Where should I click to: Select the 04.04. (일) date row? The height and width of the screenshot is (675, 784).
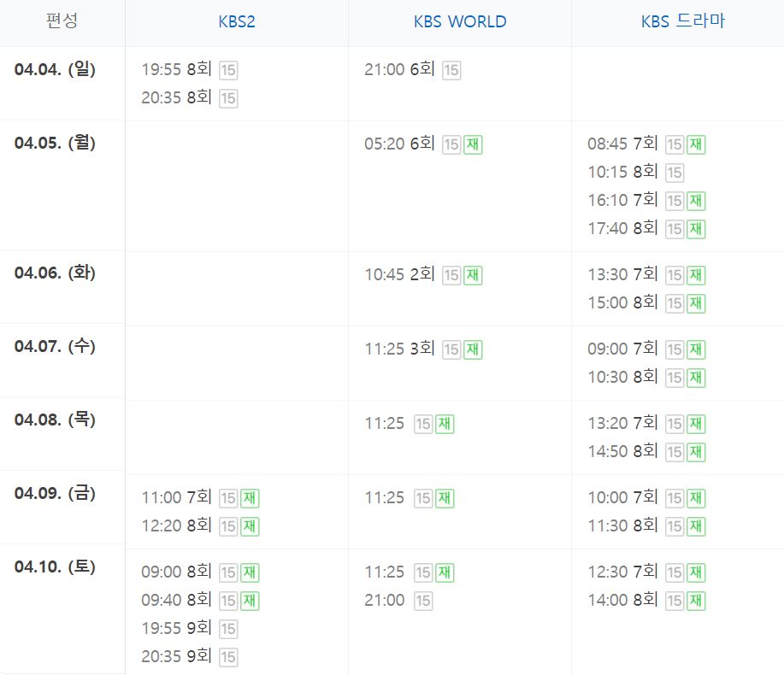pos(55,69)
